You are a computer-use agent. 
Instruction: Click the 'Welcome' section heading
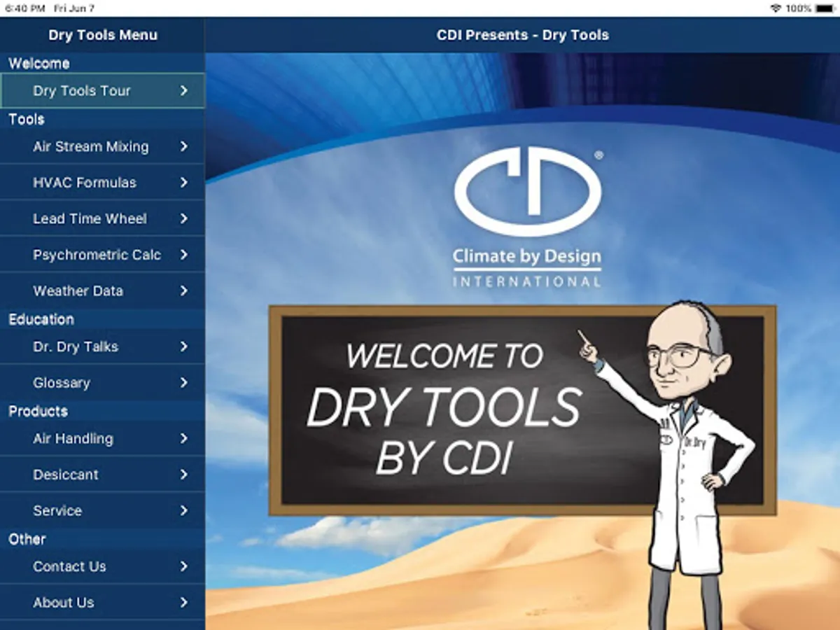pyautogui.click(x=38, y=63)
